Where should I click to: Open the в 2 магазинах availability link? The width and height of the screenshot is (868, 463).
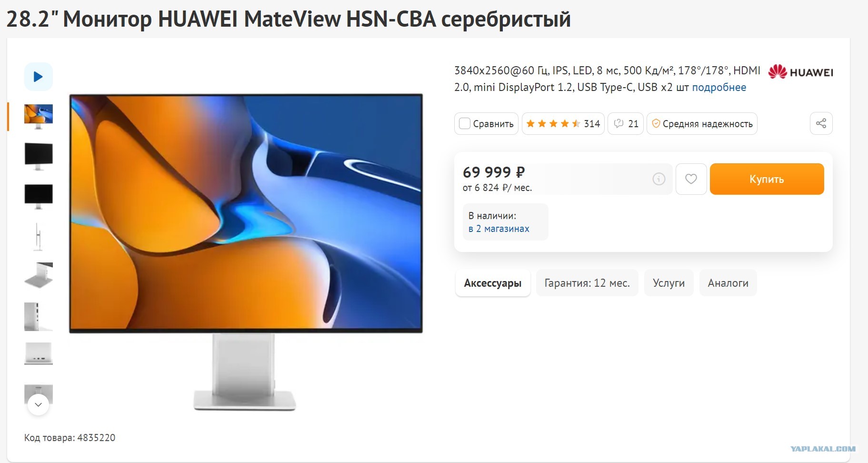point(499,229)
